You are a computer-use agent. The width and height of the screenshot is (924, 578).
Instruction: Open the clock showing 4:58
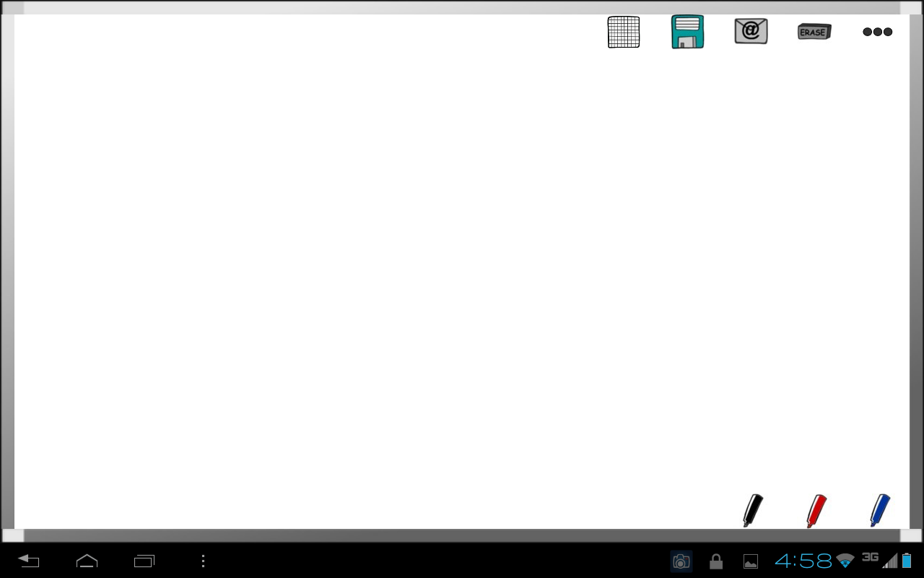pyautogui.click(x=803, y=561)
